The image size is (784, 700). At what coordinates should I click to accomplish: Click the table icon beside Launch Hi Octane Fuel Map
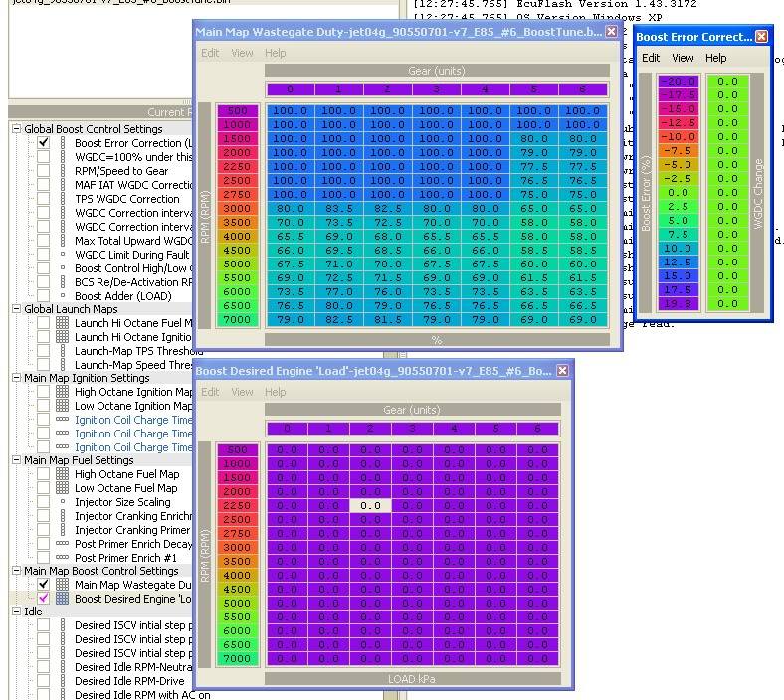tap(62, 323)
